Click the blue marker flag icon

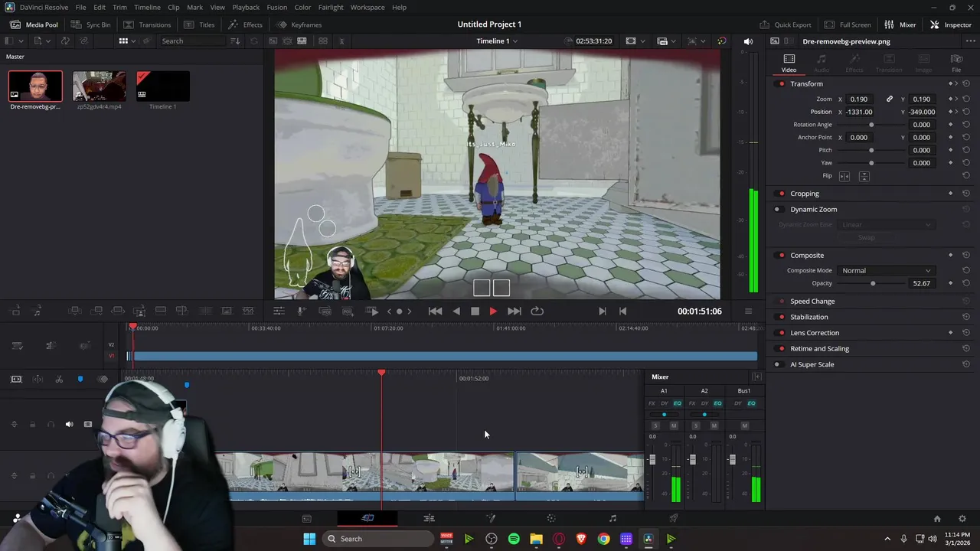[x=80, y=379]
